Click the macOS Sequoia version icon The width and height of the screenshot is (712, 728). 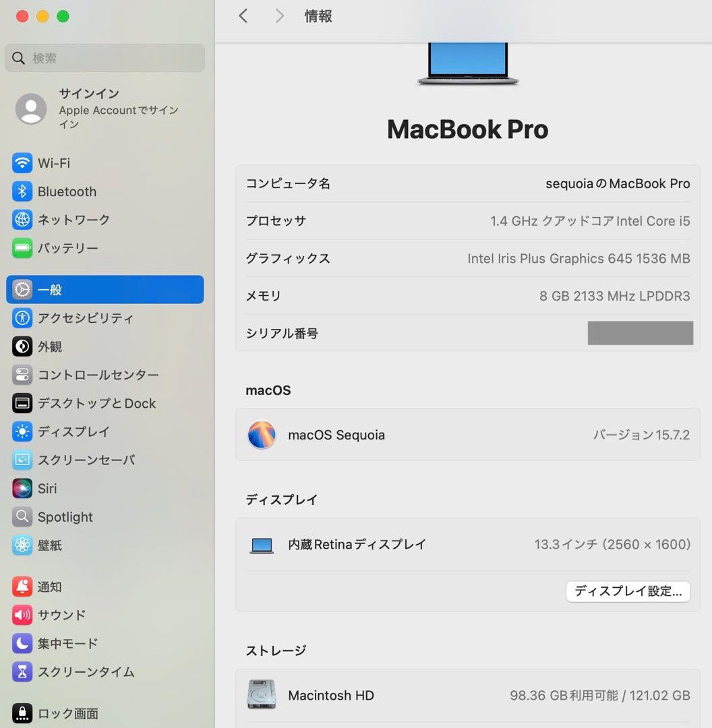click(262, 435)
